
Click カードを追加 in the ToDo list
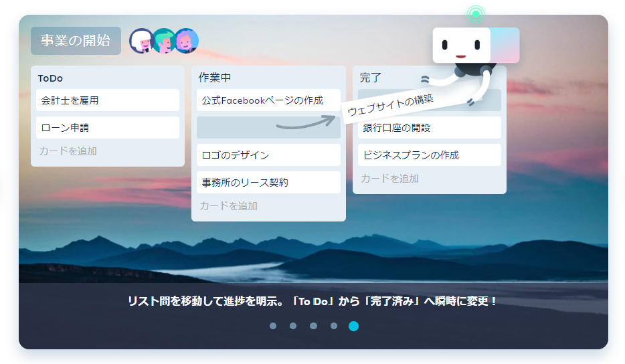tap(68, 151)
